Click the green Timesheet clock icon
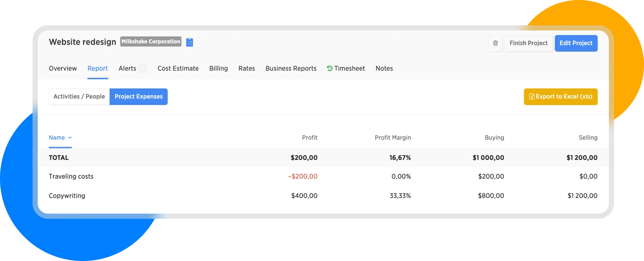The width and height of the screenshot is (644, 261). coord(329,68)
